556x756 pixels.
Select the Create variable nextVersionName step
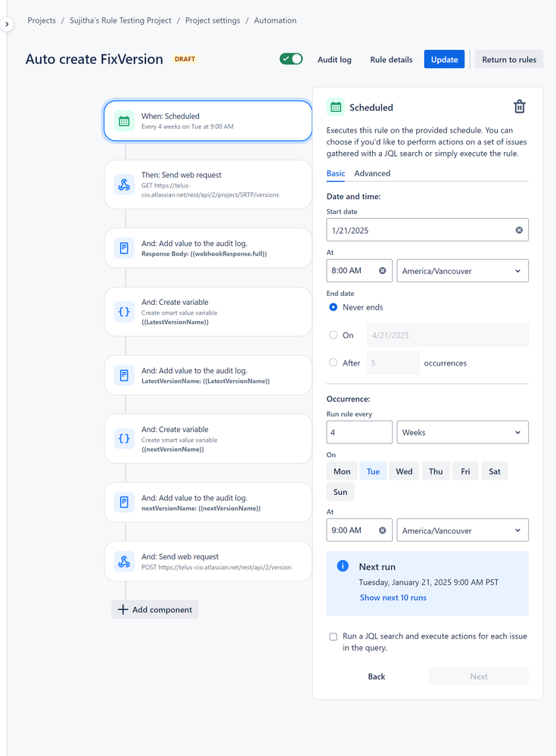pyautogui.click(x=208, y=439)
